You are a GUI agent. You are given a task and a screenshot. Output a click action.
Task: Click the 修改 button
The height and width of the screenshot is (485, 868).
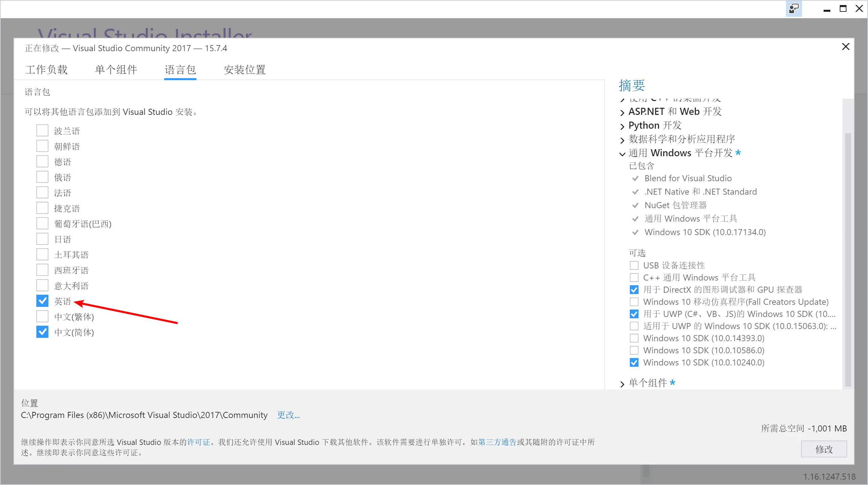[824, 449]
